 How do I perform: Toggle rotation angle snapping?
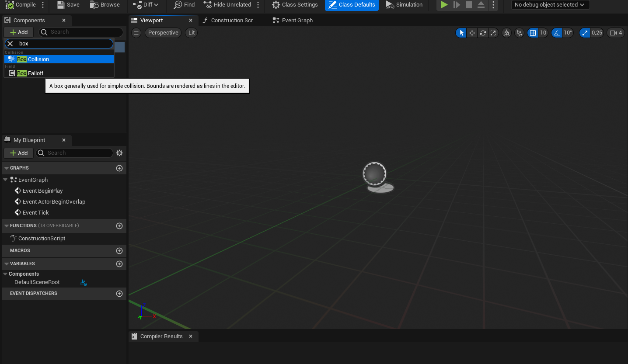point(557,33)
